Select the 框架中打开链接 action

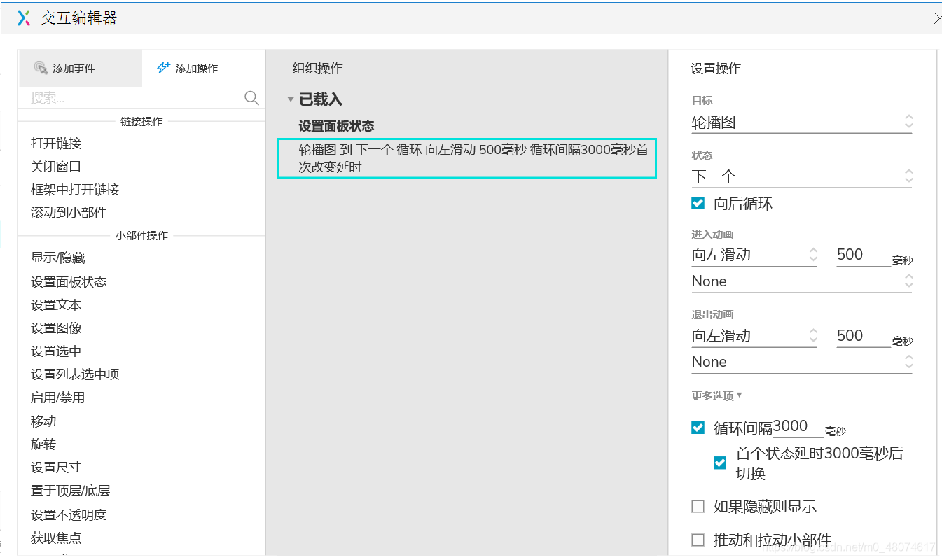click(75, 190)
